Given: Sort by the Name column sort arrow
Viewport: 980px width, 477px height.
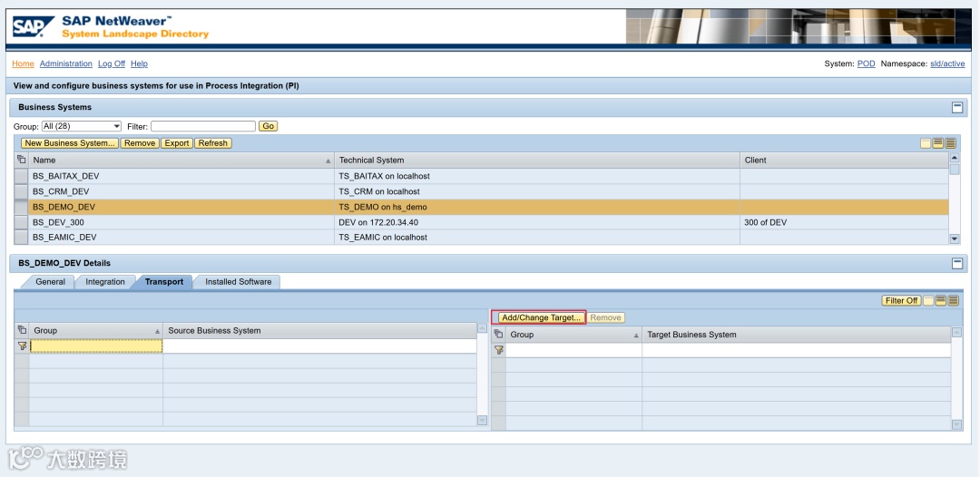Looking at the screenshot, I should click(x=328, y=161).
